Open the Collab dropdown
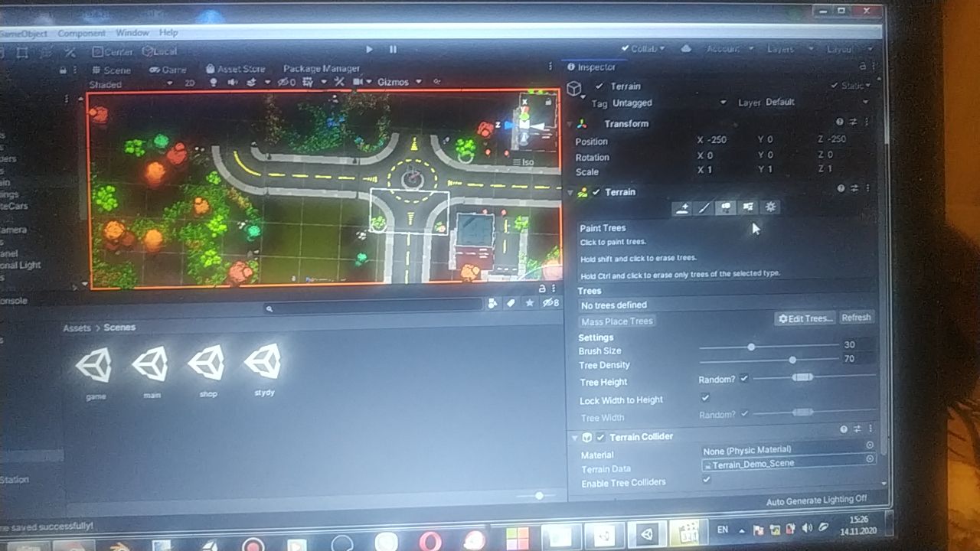 645,49
